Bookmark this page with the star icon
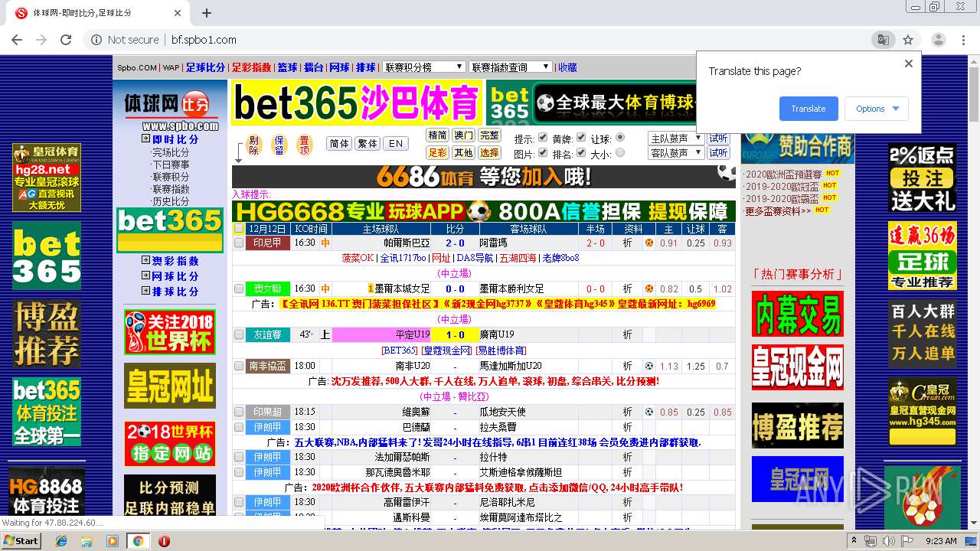The width and height of the screenshot is (980, 551). (908, 40)
